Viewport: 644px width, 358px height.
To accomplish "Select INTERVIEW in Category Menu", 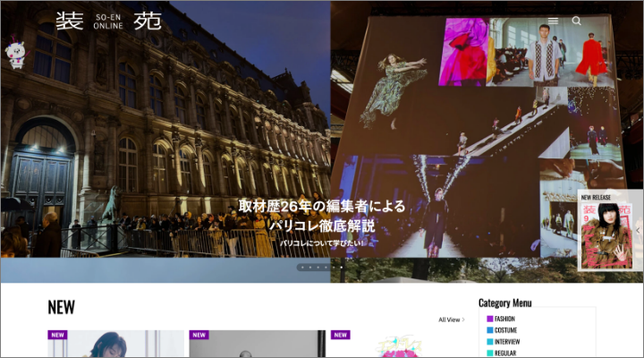I will [x=507, y=342].
